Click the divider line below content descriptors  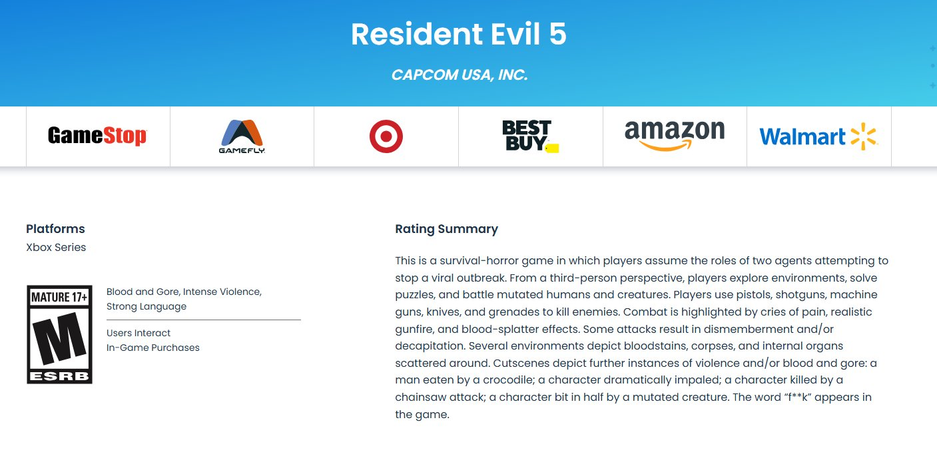pyautogui.click(x=203, y=320)
